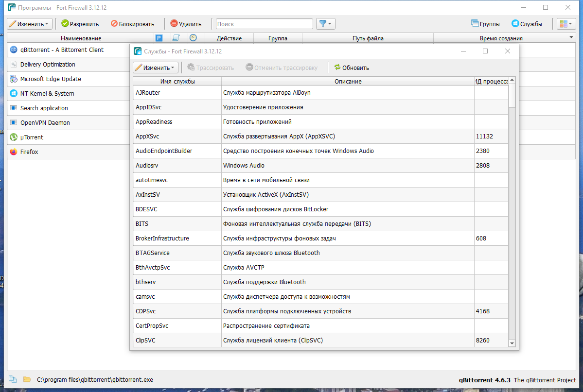Click the Firefox icon in programs list

tap(14, 152)
